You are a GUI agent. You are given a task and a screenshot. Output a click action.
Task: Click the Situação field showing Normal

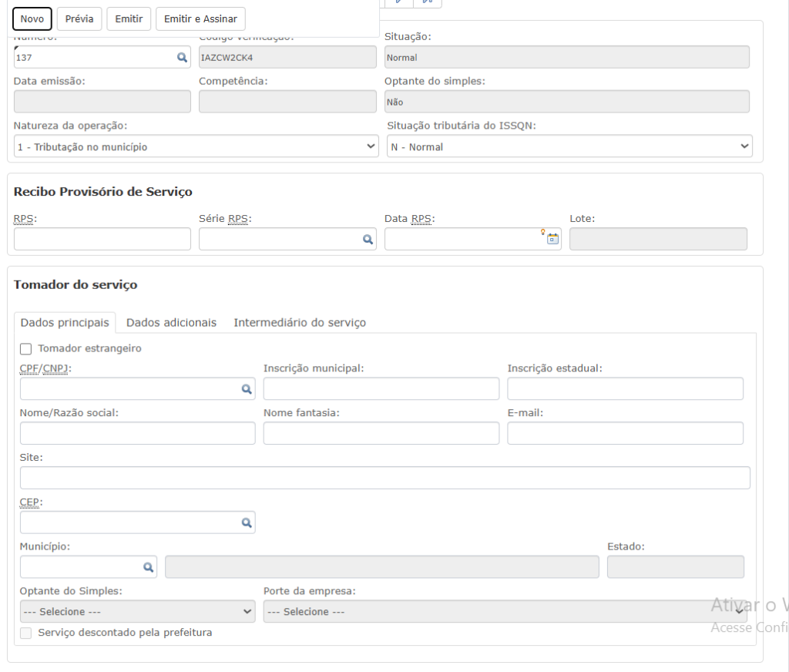pos(566,57)
